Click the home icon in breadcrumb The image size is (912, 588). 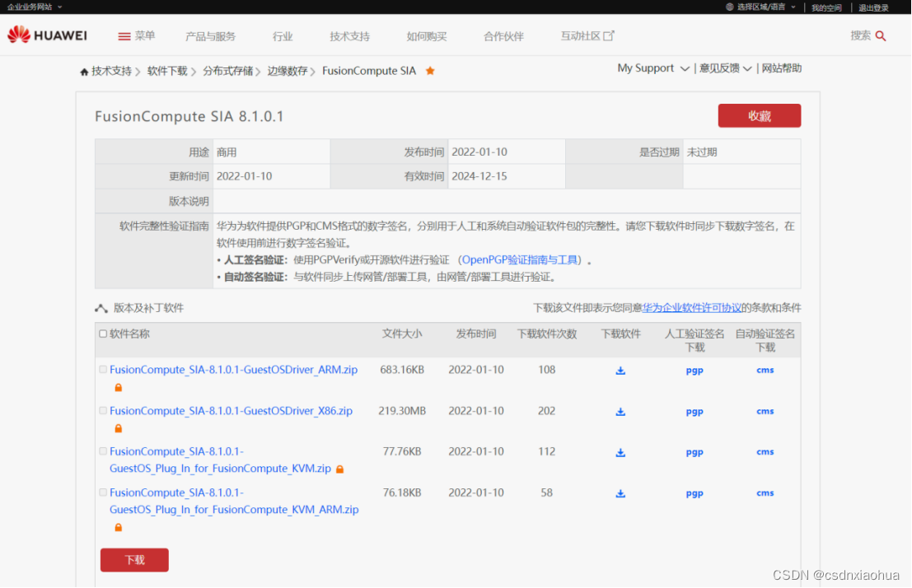(84, 72)
